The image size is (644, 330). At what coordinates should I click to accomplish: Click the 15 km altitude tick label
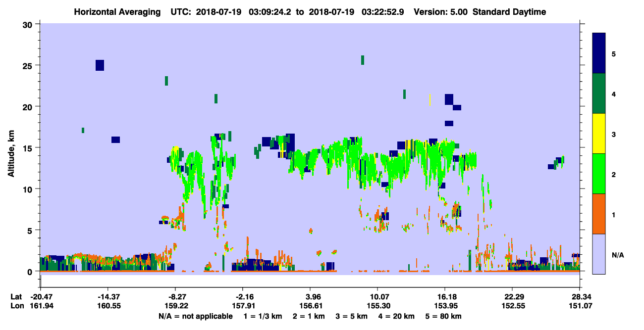[28, 147]
